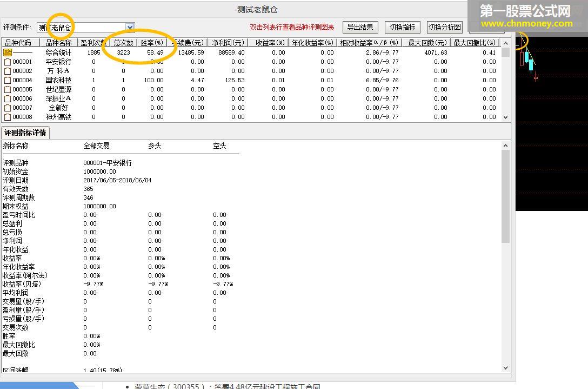Click the document icon for 000006
588x389 pixels.
click(7, 99)
